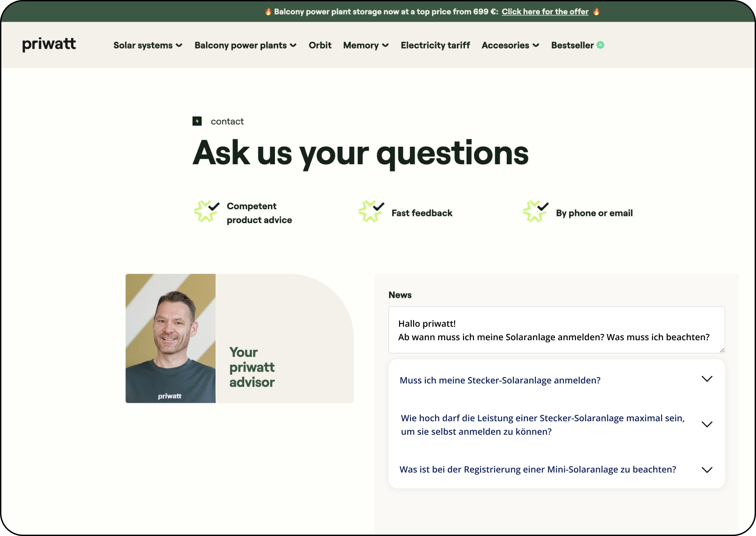Click the star checkmark icon beside Competent product advice
The width and height of the screenshot is (756, 536).
[206, 212]
